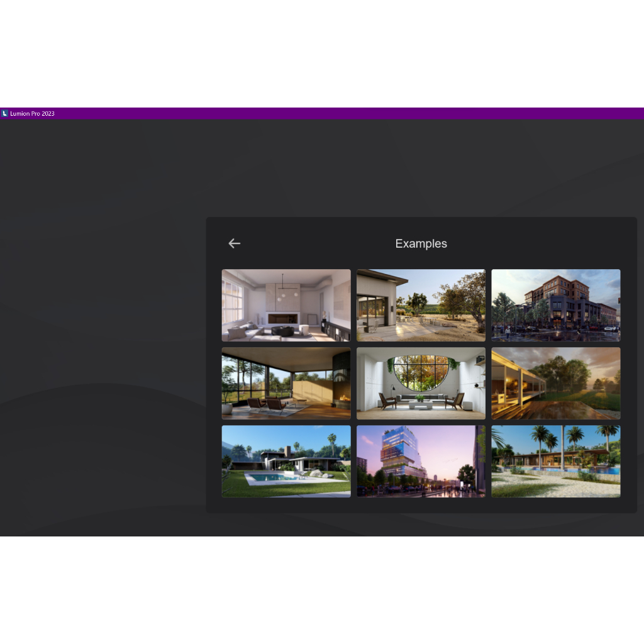Open the modern villa with pool example
Viewport: 644px width, 644px height.
coord(286,461)
